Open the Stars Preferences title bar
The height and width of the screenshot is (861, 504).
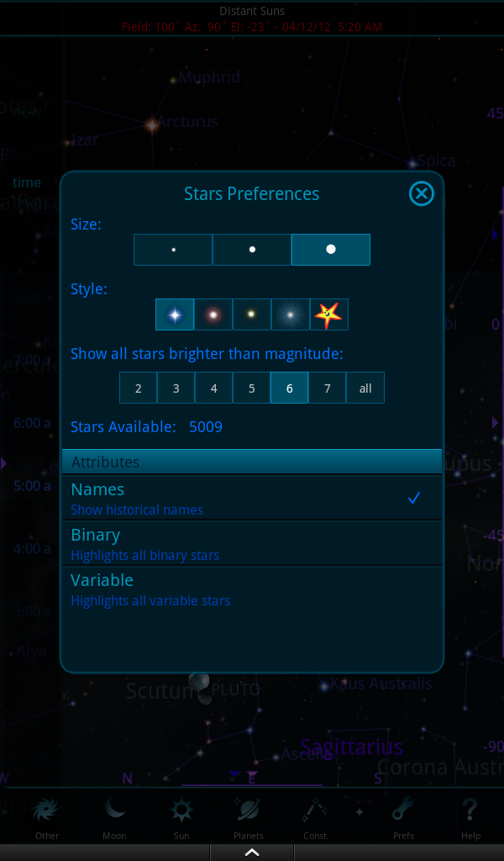pos(252,193)
